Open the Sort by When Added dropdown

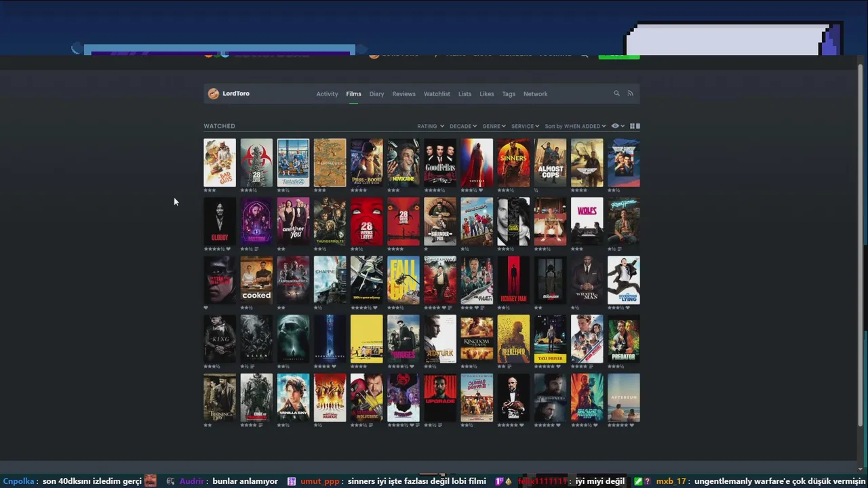click(x=575, y=126)
